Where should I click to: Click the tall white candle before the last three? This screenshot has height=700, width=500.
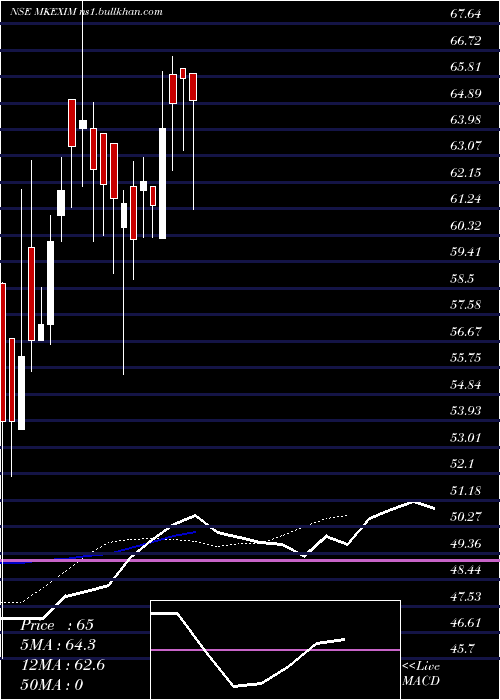click(x=162, y=183)
